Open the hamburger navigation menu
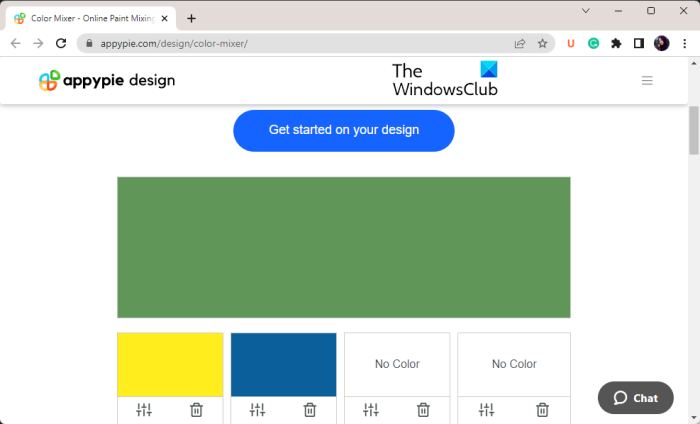 coord(647,81)
